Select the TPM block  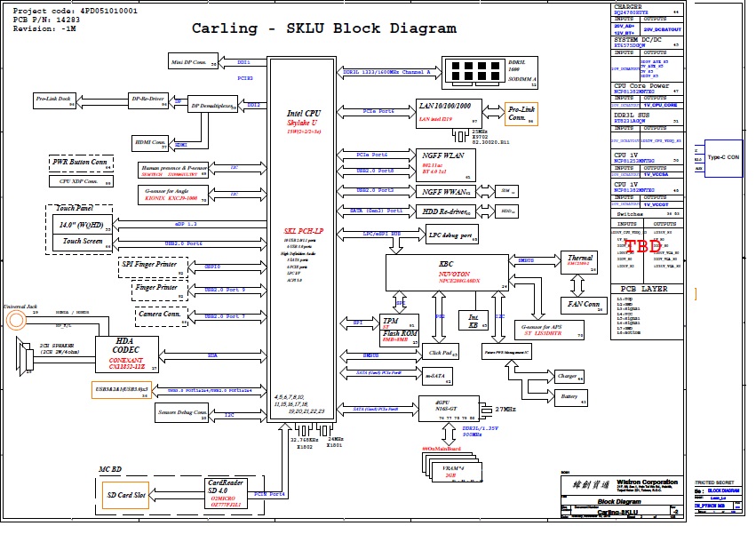[399, 323]
